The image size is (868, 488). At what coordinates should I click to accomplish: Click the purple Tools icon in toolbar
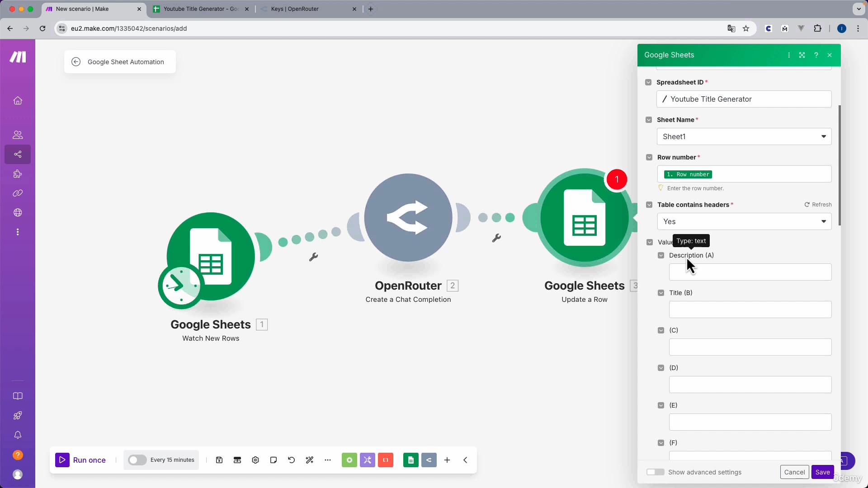coord(368,460)
